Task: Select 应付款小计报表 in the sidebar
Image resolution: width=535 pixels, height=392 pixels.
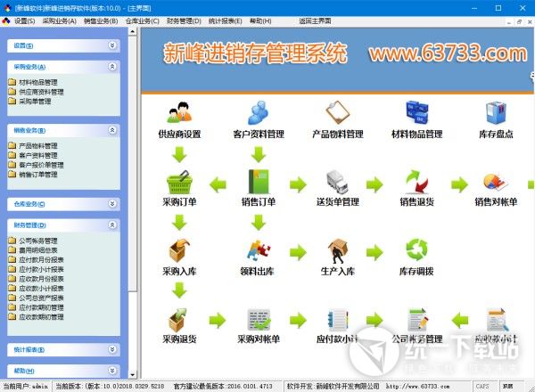Action: 41,269
